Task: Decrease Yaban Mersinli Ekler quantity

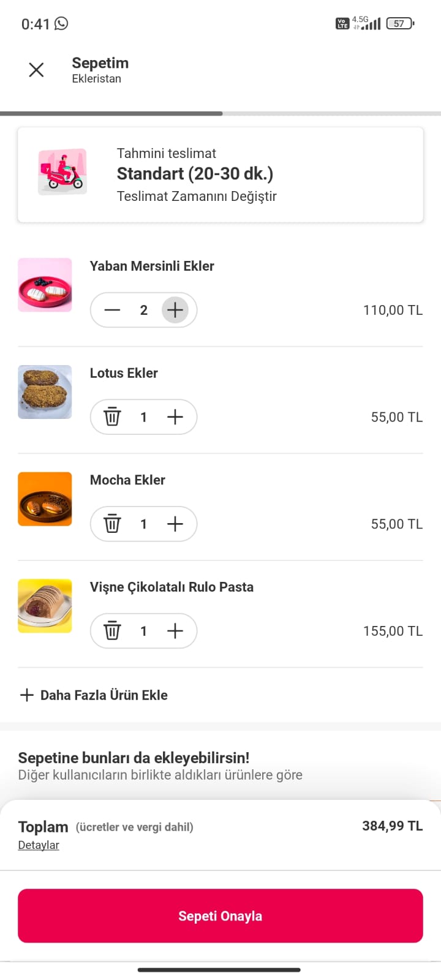Action: pyautogui.click(x=112, y=310)
